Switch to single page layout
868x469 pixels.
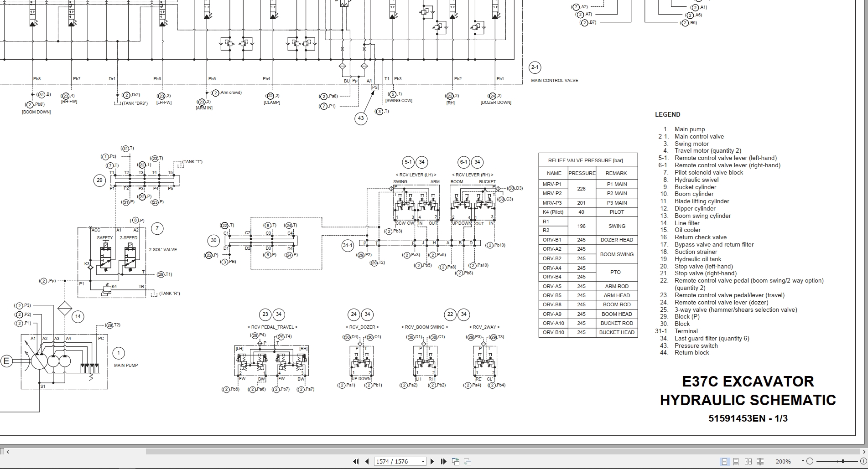[x=724, y=461]
